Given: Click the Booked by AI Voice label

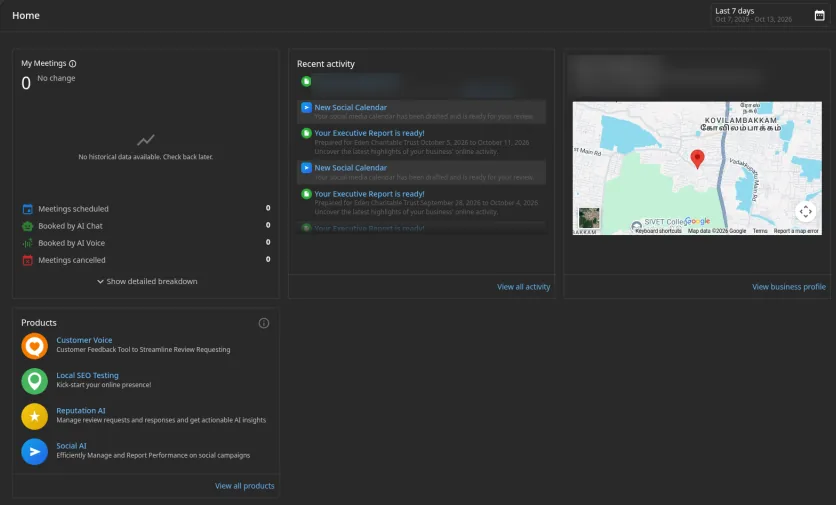Looking at the screenshot, I should (x=71, y=243).
